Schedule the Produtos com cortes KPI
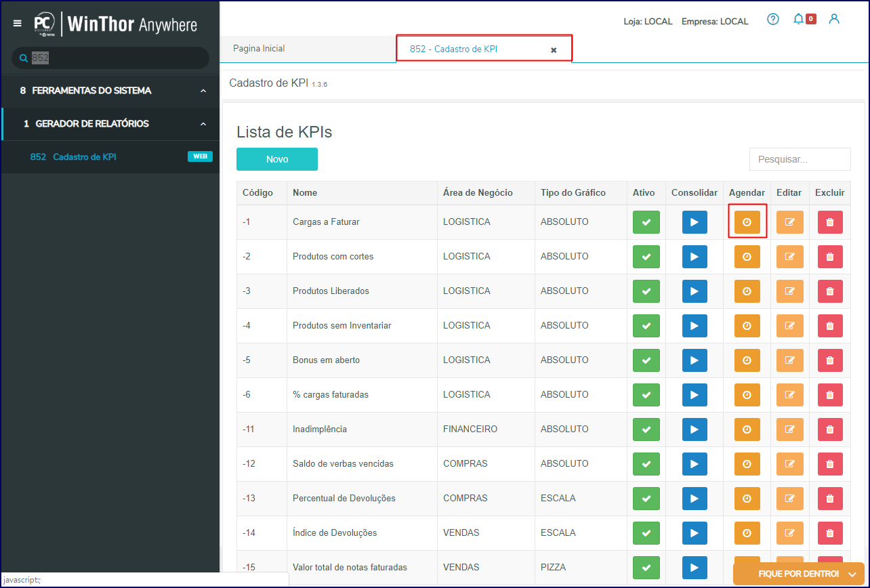This screenshot has width=870, height=588. (x=747, y=257)
